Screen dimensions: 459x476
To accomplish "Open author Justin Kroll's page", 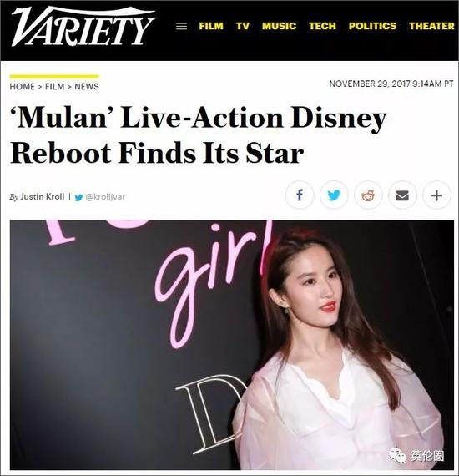I will coord(43,197).
